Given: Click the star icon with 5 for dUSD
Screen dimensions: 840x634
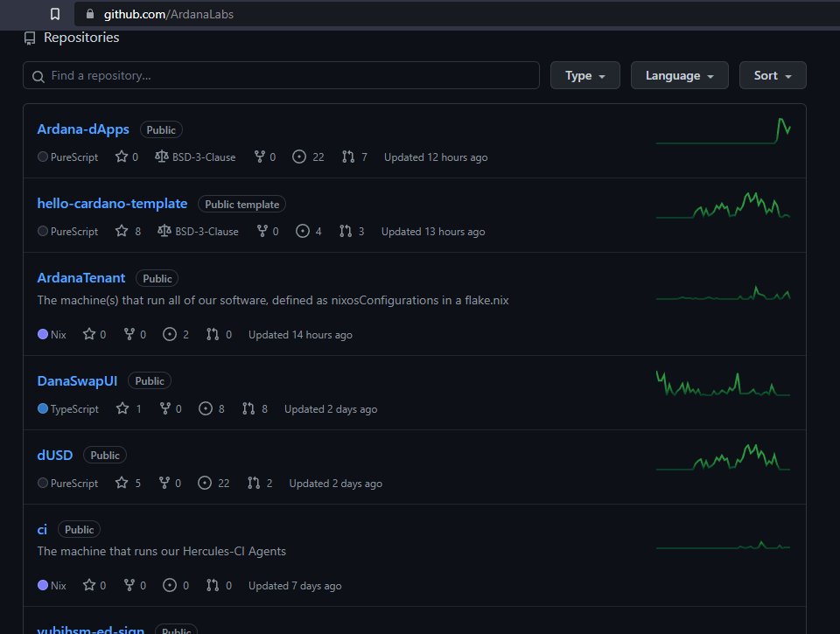Looking at the screenshot, I should 122,483.
